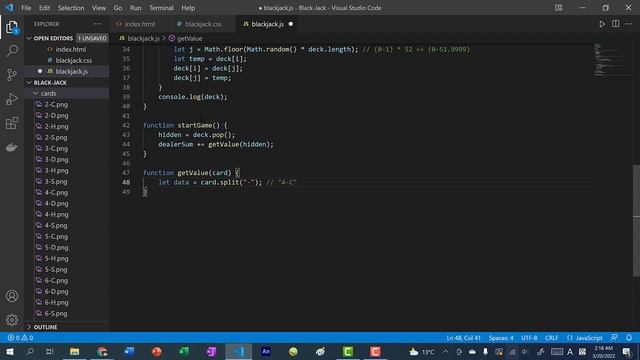Open errors and warnings status indicator
640x360 pixels.
coord(20,338)
